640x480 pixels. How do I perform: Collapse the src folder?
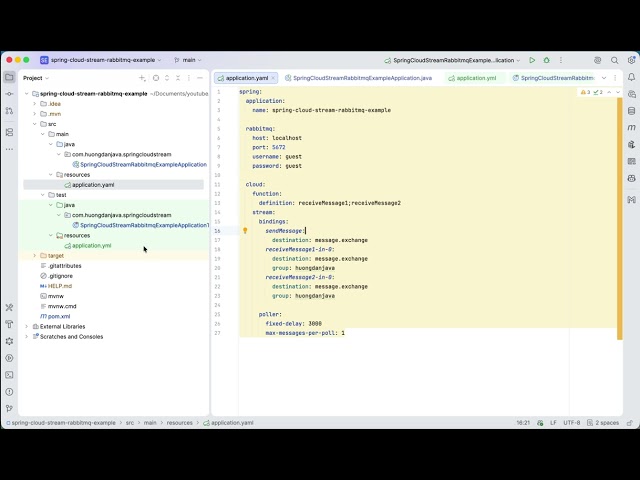tap(35, 124)
